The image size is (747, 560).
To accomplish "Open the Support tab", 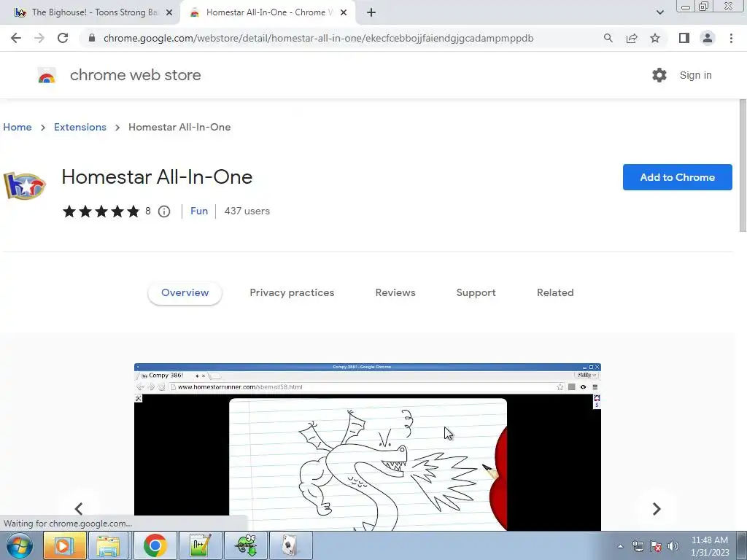I will [x=476, y=293].
